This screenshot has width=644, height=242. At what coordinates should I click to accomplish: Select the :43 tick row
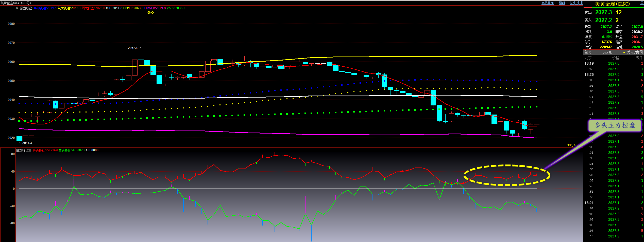614,186
